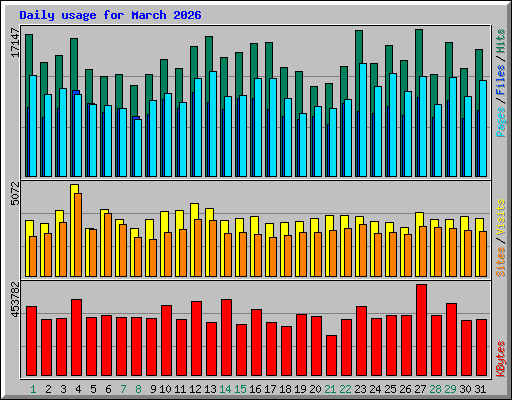This screenshot has width=512, height=400.
Task: Select day 31 on the x-axis
Action: click(x=480, y=389)
